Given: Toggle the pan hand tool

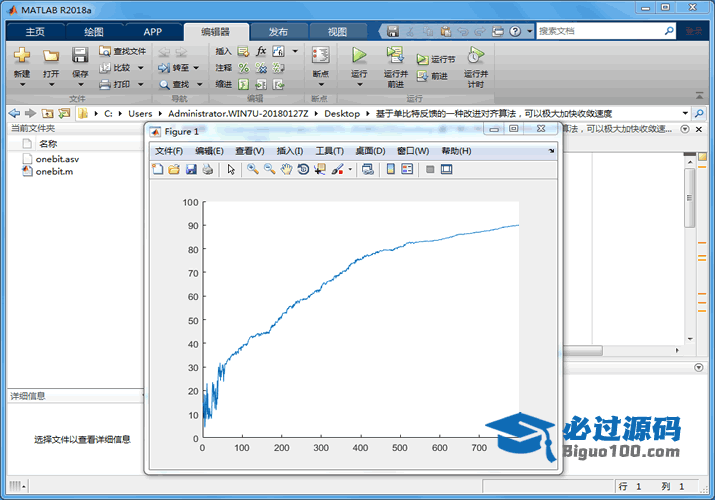Looking at the screenshot, I should (286, 170).
